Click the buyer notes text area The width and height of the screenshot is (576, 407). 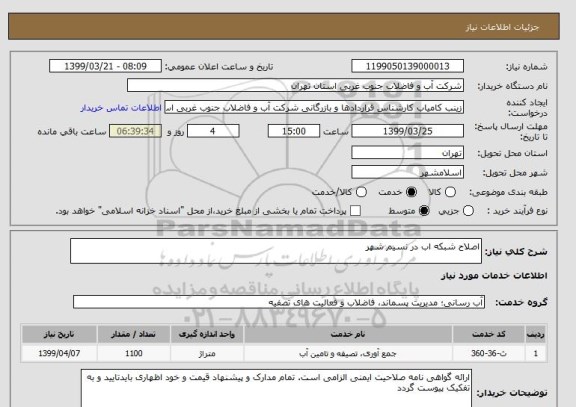click(x=276, y=389)
